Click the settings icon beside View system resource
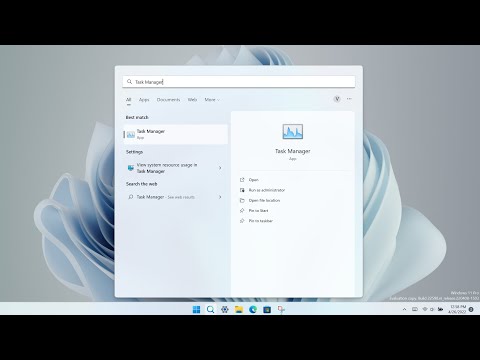Screen dimensions: 480x360 [131, 168]
